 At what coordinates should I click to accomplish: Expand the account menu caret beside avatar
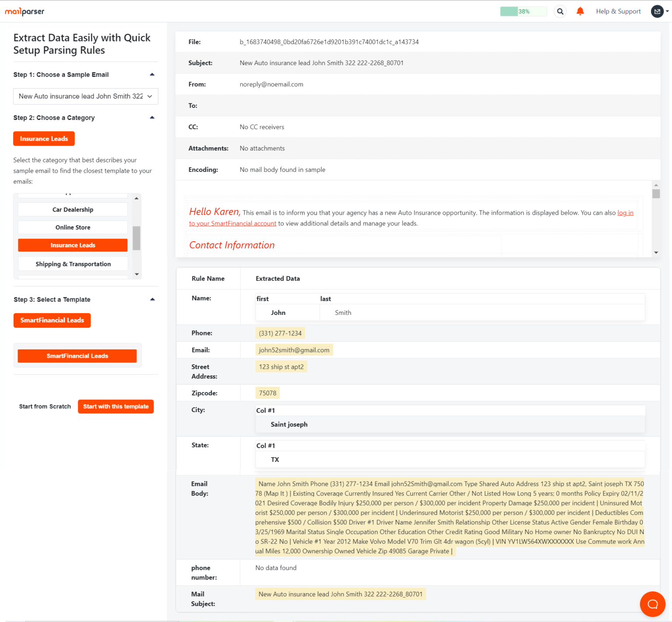(x=667, y=11)
